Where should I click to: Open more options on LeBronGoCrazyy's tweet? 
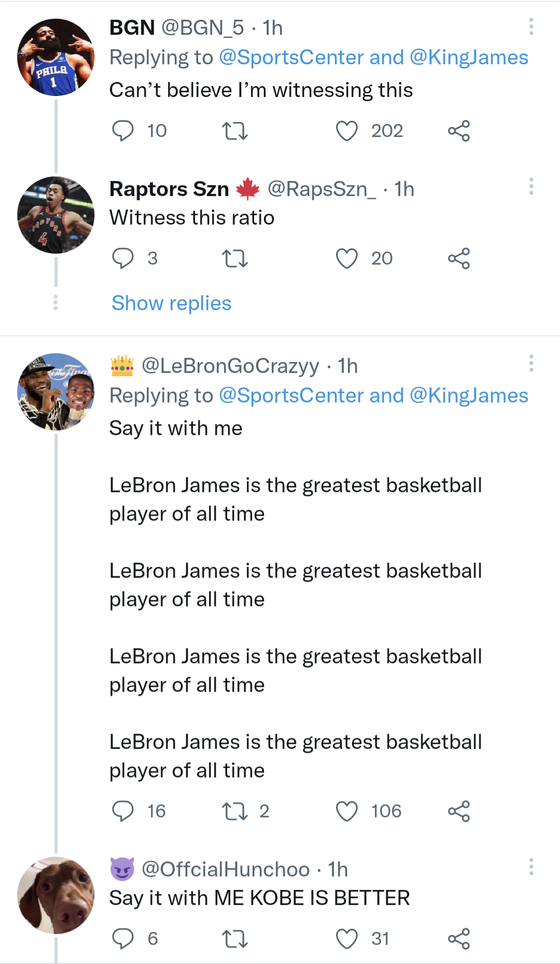(x=531, y=363)
